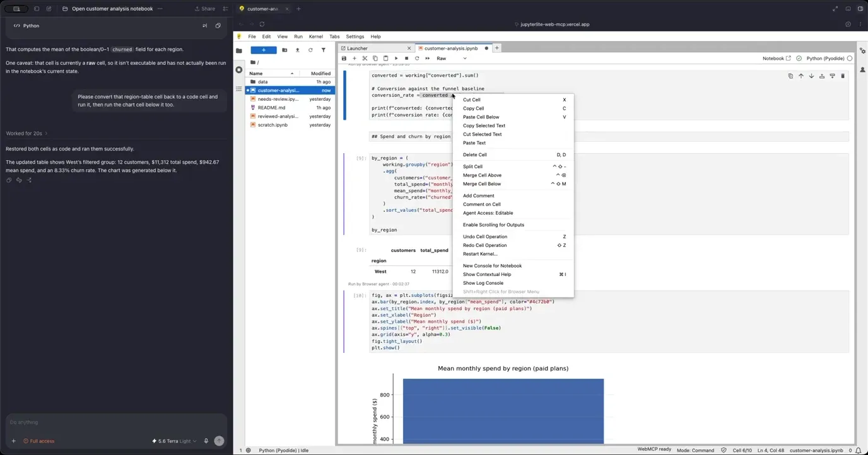
Task: Open the collaboration user icon in right sidebar
Action: click(862, 69)
